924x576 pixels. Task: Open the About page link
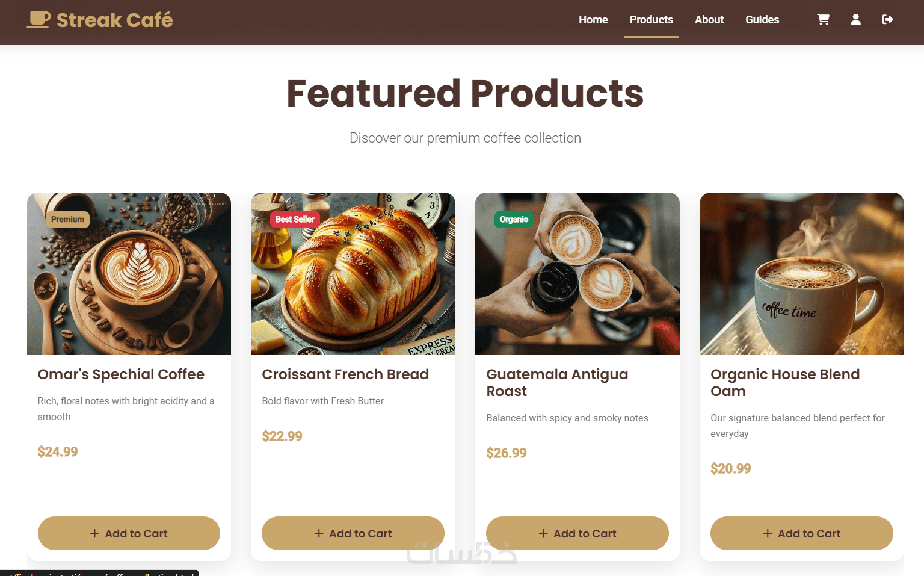pos(709,20)
